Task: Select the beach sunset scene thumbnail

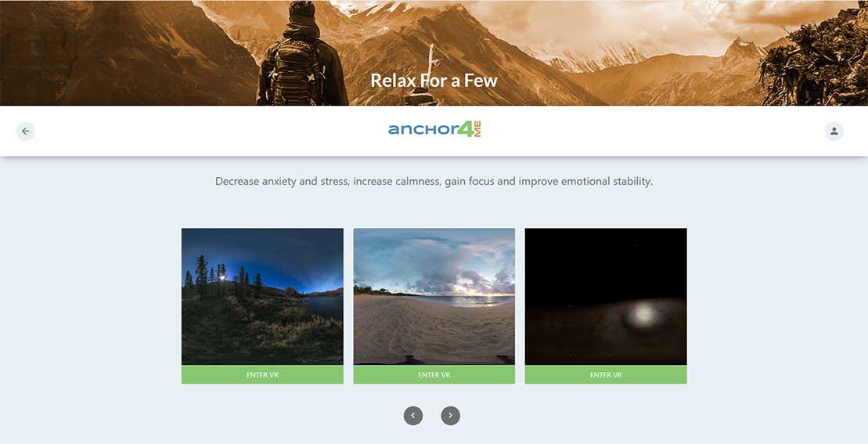Action: coord(434,296)
